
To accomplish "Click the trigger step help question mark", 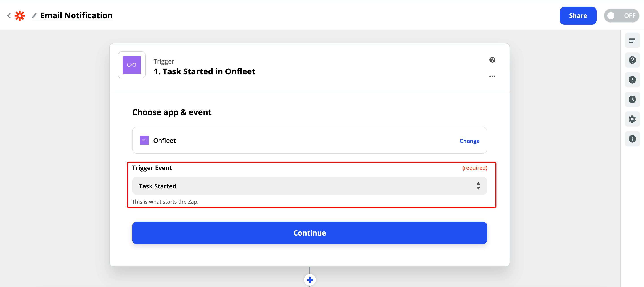I will pos(492,60).
